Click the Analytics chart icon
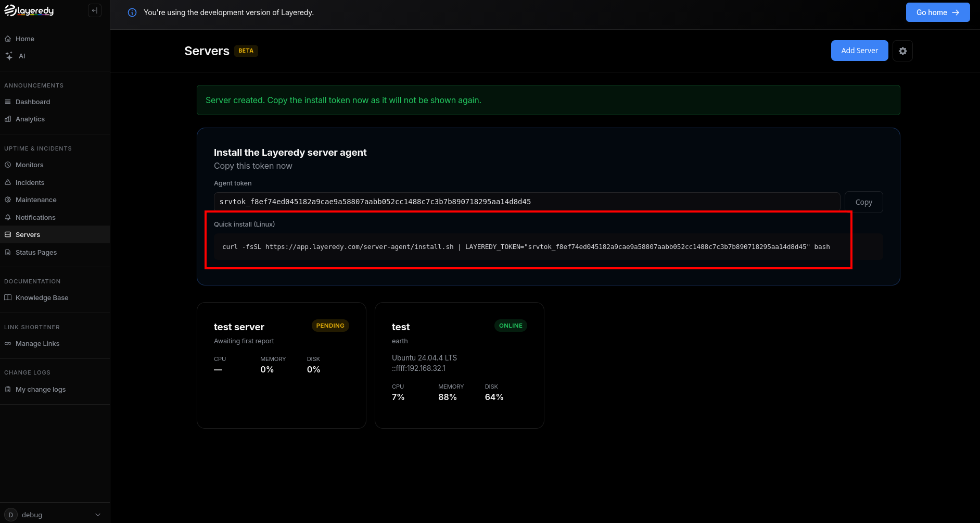The height and width of the screenshot is (523, 980). (x=8, y=119)
